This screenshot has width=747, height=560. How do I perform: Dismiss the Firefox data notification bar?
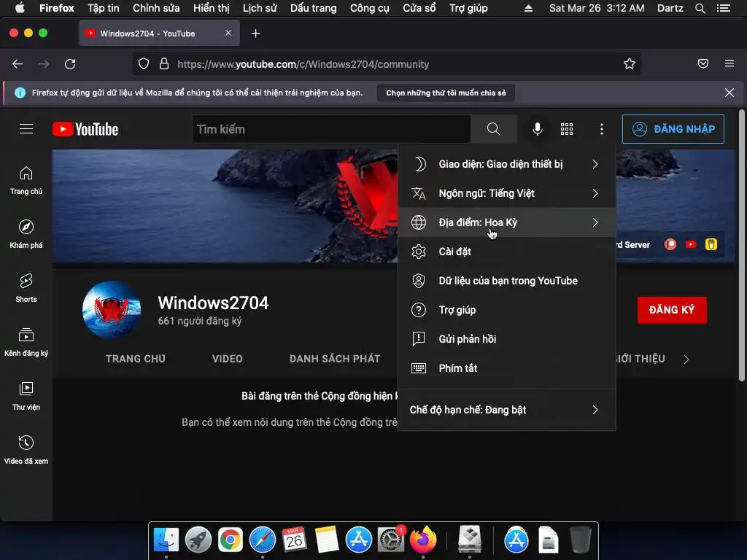(729, 93)
